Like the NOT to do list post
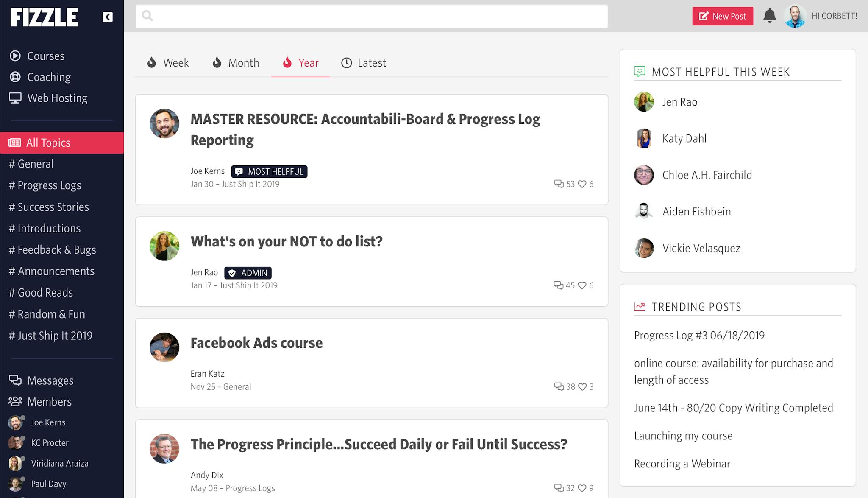Screen dimensions: 868x498 [x=582, y=285]
